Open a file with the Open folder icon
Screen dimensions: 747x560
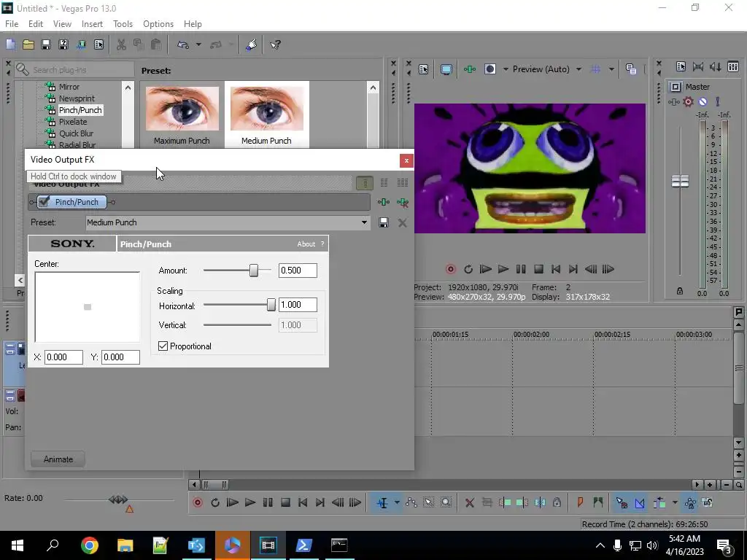pyautogui.click(x=28, y=44)
